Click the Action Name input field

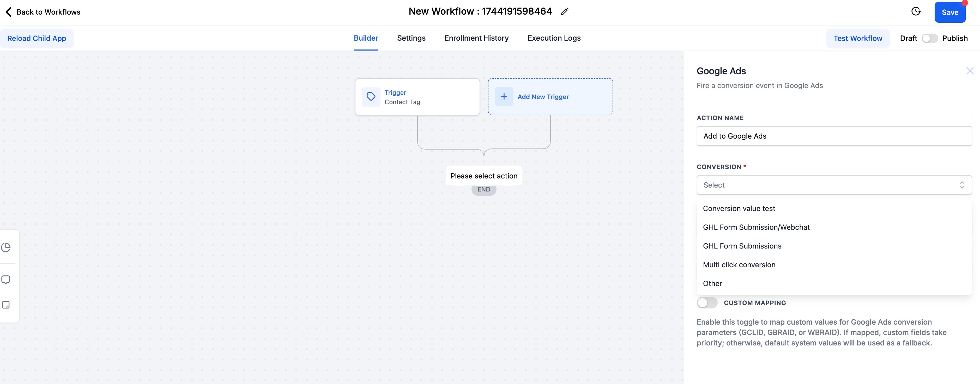(834, 136)
